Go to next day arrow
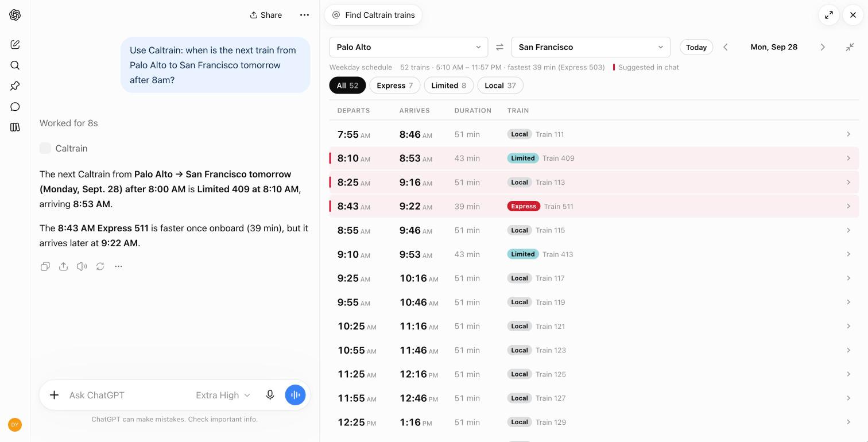The height and width of the screenshot is (442, 868). (x=823, y=47)
